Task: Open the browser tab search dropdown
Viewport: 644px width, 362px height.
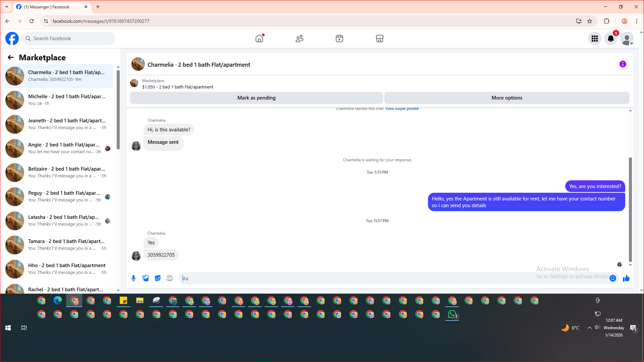Action: [x=7, y=7]
